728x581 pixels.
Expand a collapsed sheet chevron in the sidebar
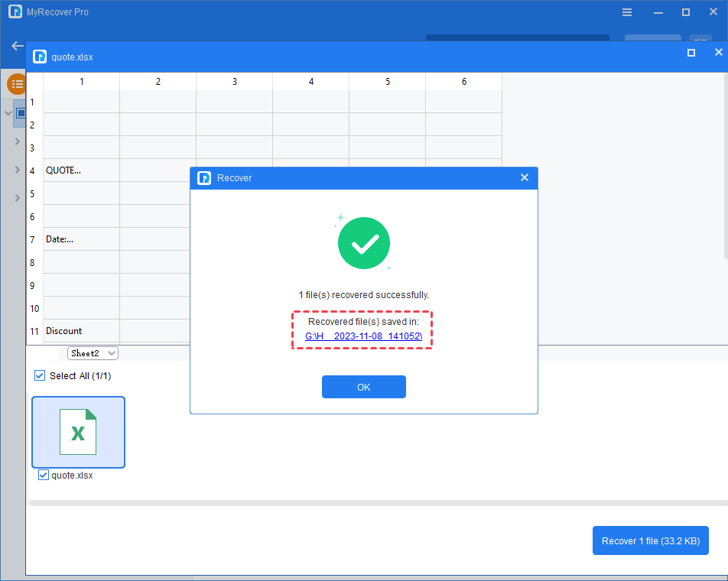click(17, 141)
